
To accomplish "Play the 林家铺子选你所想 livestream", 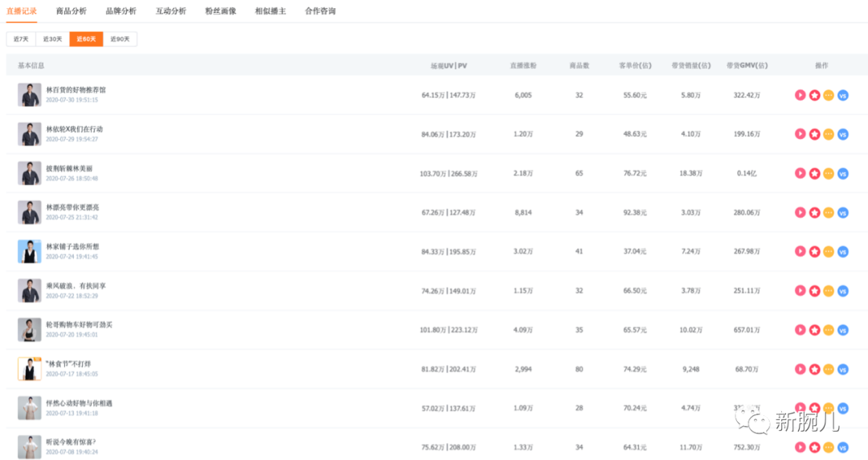I will click(800, 252).
